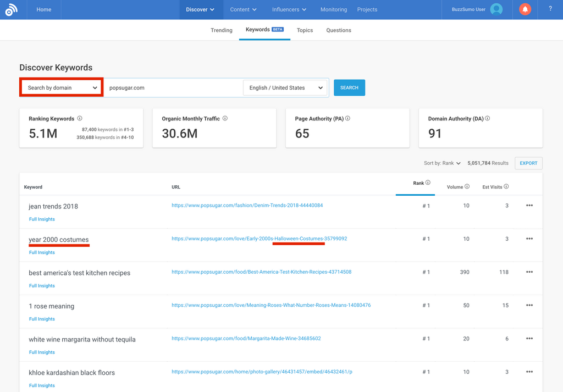This screenshot has width=563, height=392.
Task: Open more options for 1 rose meaning
Action: 529,306
